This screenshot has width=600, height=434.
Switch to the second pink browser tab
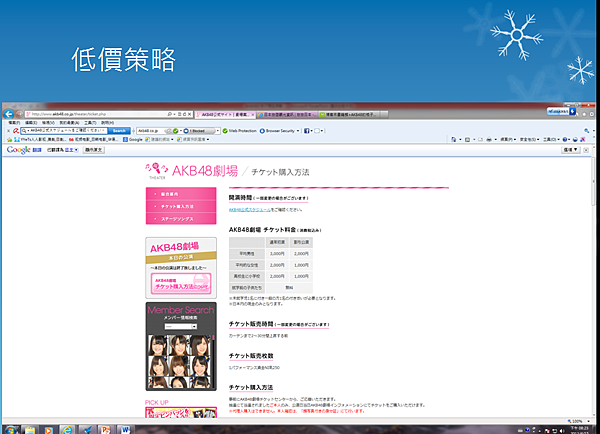[287, 114]
